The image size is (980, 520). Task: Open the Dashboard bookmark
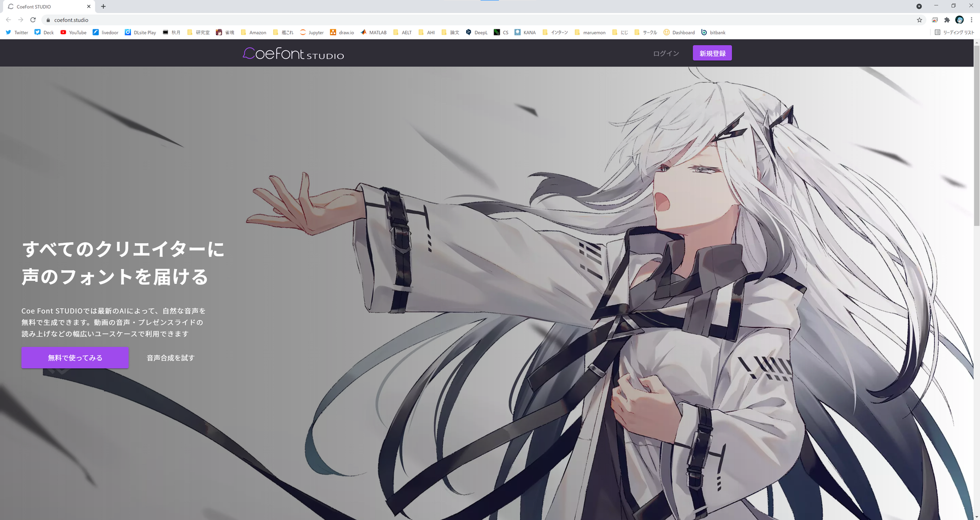pyautogui.click(x=679, y=32)
